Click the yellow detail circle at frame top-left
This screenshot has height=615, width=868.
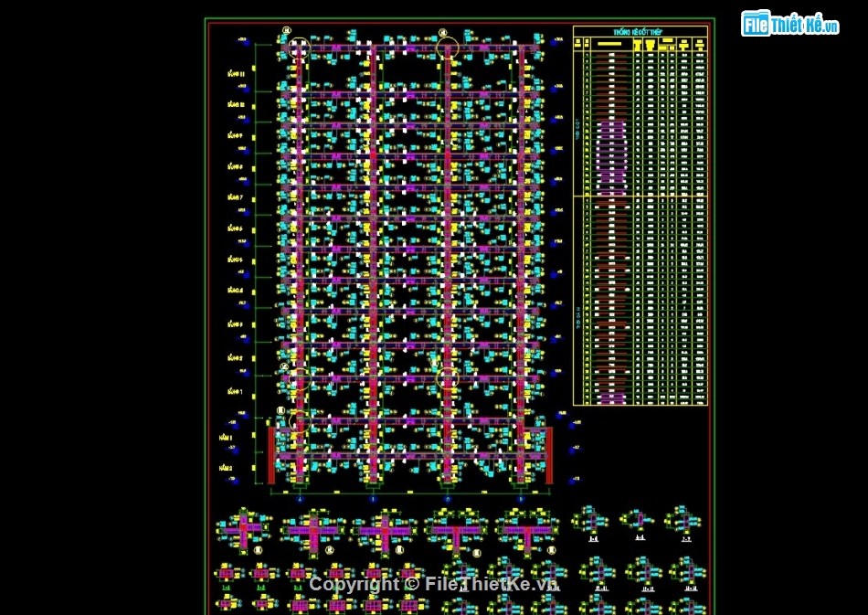(299, 47)
